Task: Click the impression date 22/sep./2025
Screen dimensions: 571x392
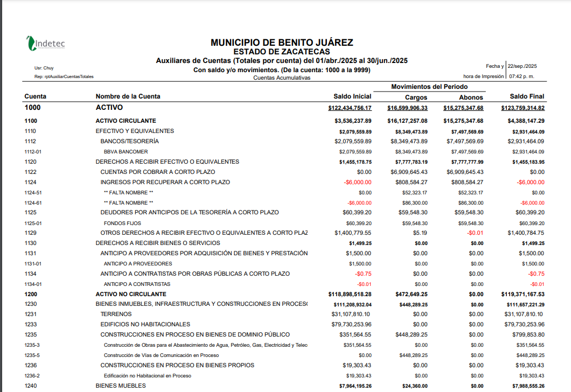Action: [521, 67]
